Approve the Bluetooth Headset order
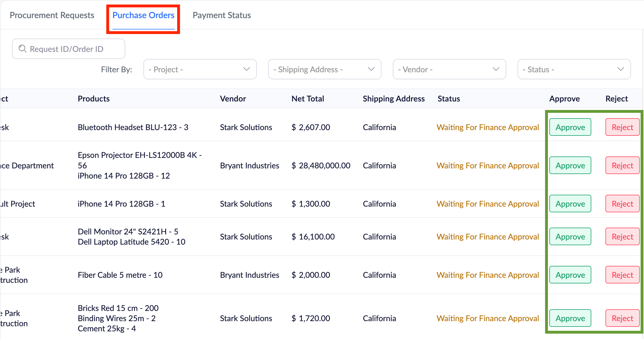Image resolution: width=644 pixels, height=339 pixels. pos(570,127)
